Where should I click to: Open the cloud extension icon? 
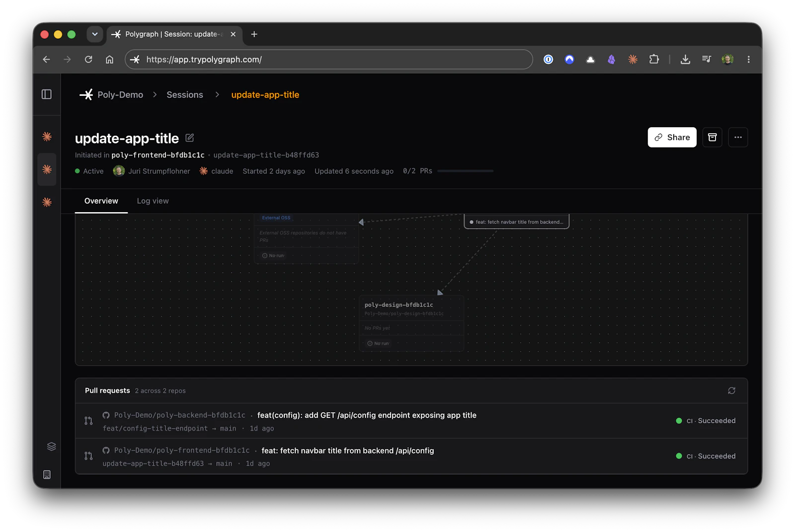click(x=590, y=60)
